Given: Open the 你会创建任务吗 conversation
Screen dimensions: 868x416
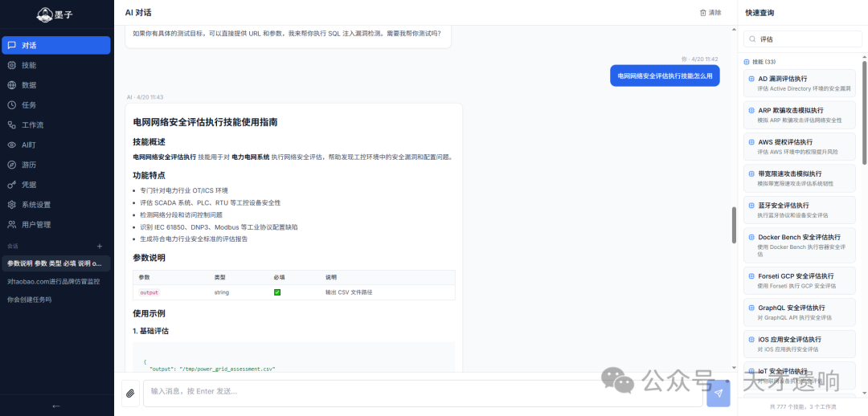Looking at the screenshot, I should (30, 300).
